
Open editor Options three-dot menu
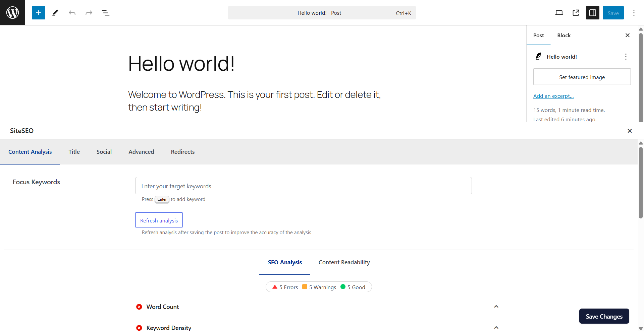click(x=634, y=13)
